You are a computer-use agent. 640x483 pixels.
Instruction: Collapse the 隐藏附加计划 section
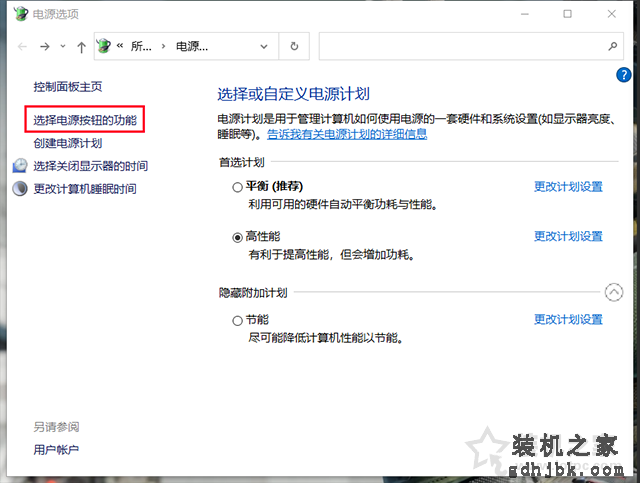point(613,292)
